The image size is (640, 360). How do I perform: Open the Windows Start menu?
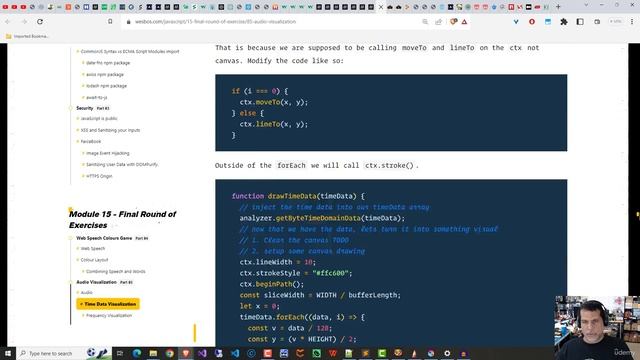8,353
